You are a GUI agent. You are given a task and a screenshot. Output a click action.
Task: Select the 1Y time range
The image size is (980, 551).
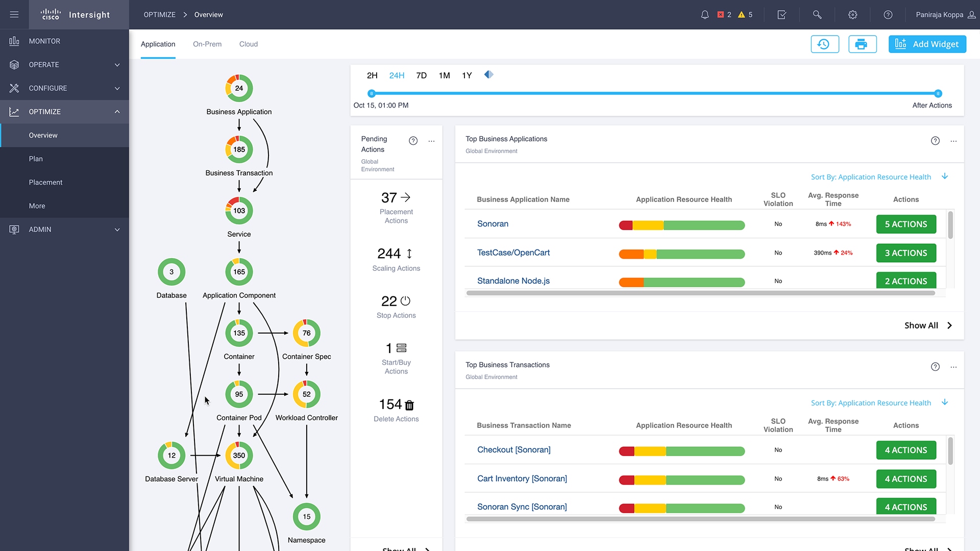(x=467, y=76)
